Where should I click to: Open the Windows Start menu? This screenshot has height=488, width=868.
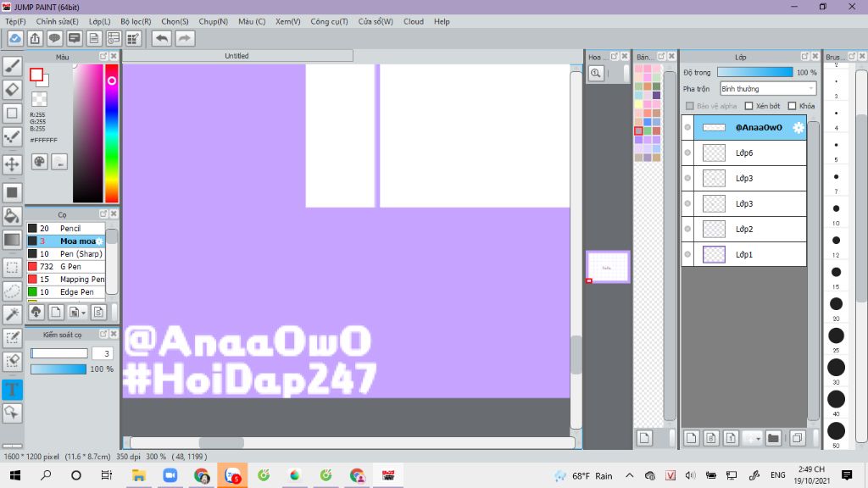tap(15, 475)
